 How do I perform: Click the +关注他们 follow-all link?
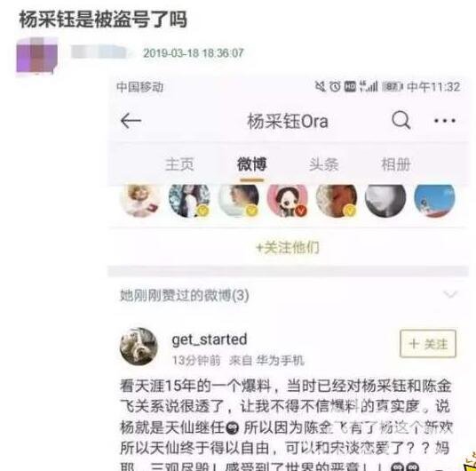click(x=288, y=248)
